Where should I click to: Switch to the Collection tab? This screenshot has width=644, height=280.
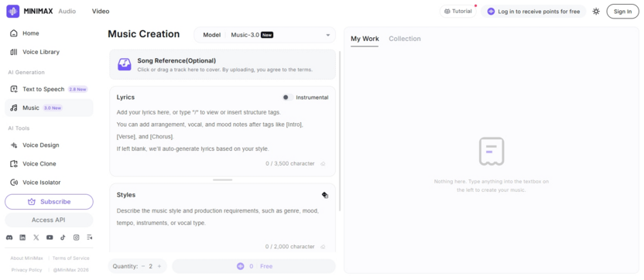(405, 39)
